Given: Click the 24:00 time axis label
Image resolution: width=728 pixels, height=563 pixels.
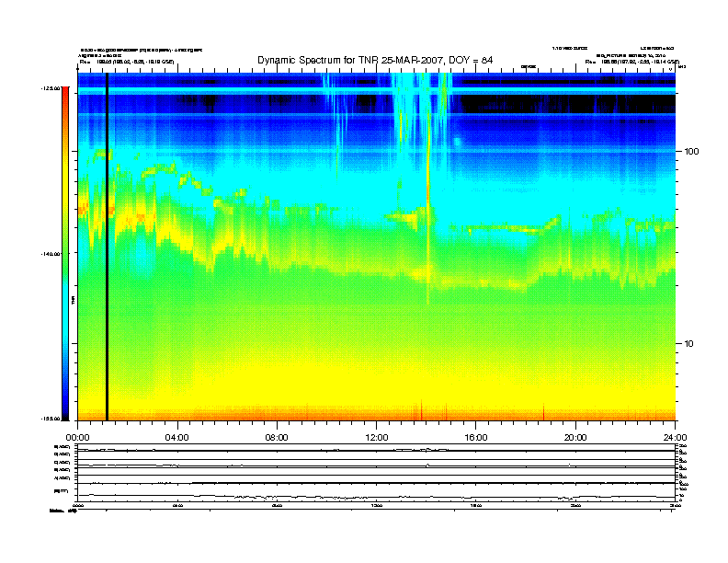Looking at the screenshot, I should tap(676, 438).
